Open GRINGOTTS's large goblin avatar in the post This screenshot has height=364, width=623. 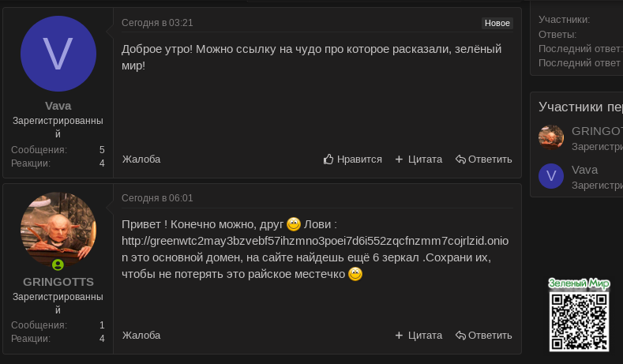click(x=58, y=230)
